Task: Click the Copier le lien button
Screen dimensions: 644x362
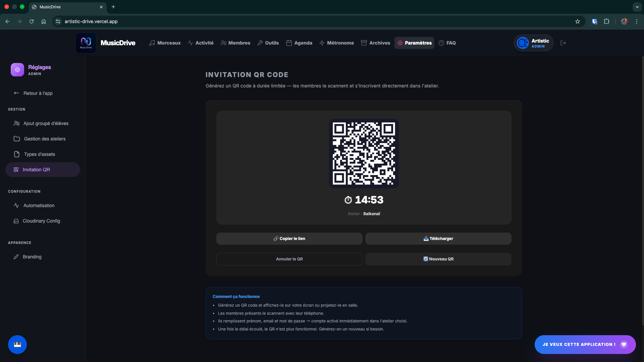Action: [x=289, y=239]
